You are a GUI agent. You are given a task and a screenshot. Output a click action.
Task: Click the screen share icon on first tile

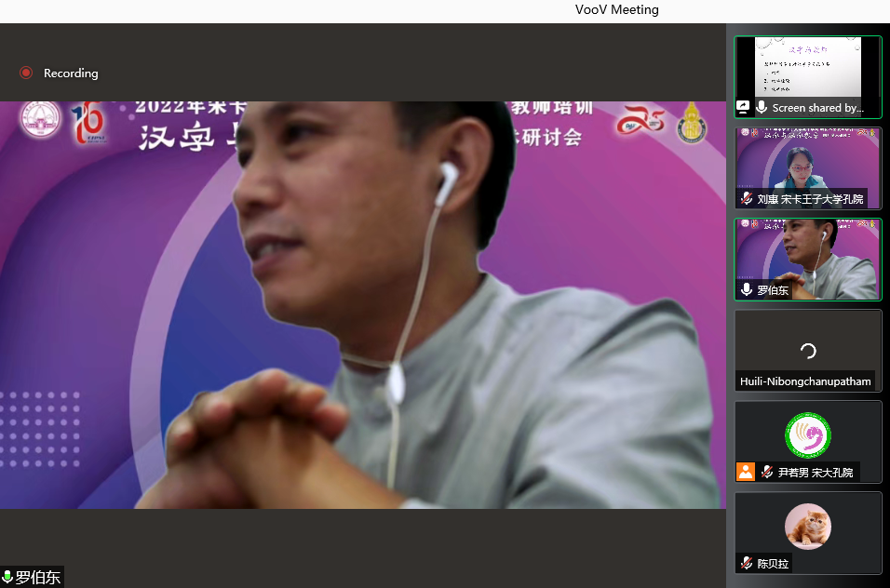[x=742, y=107]
